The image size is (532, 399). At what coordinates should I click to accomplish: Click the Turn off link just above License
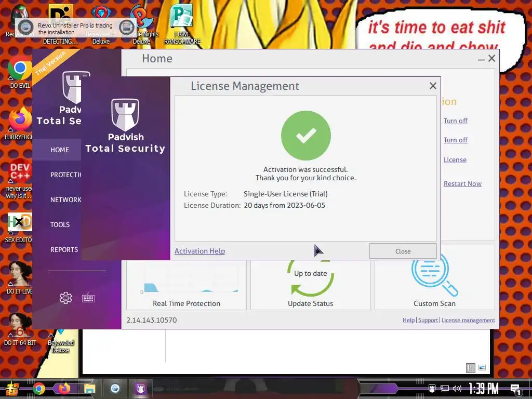pyautogui.click(x=455, y=140)
